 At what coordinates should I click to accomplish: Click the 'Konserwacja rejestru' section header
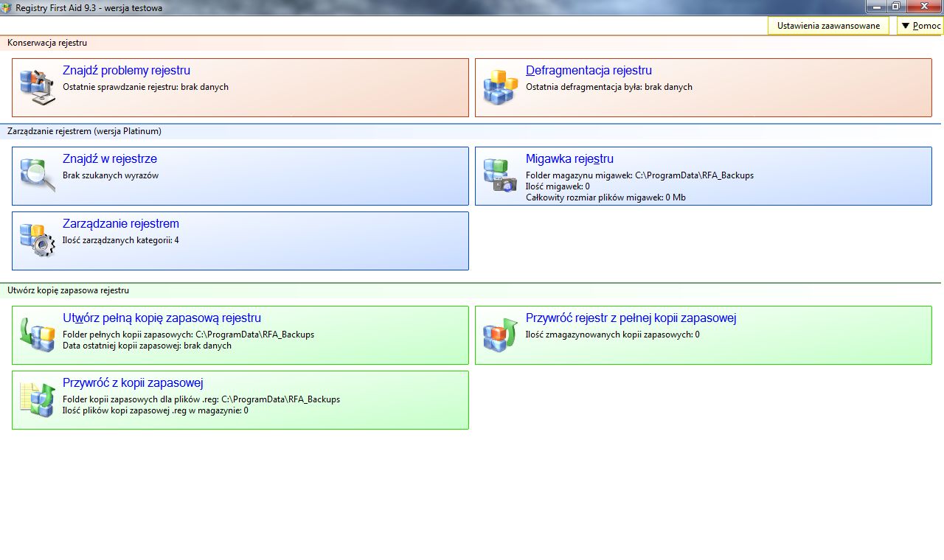click(x=47, y=43)
